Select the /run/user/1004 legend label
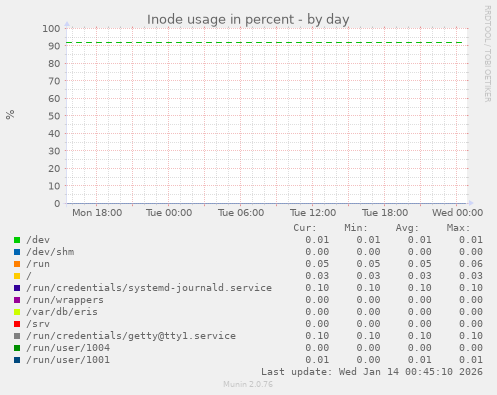This screenshot has height=395, width=497. 68,348
